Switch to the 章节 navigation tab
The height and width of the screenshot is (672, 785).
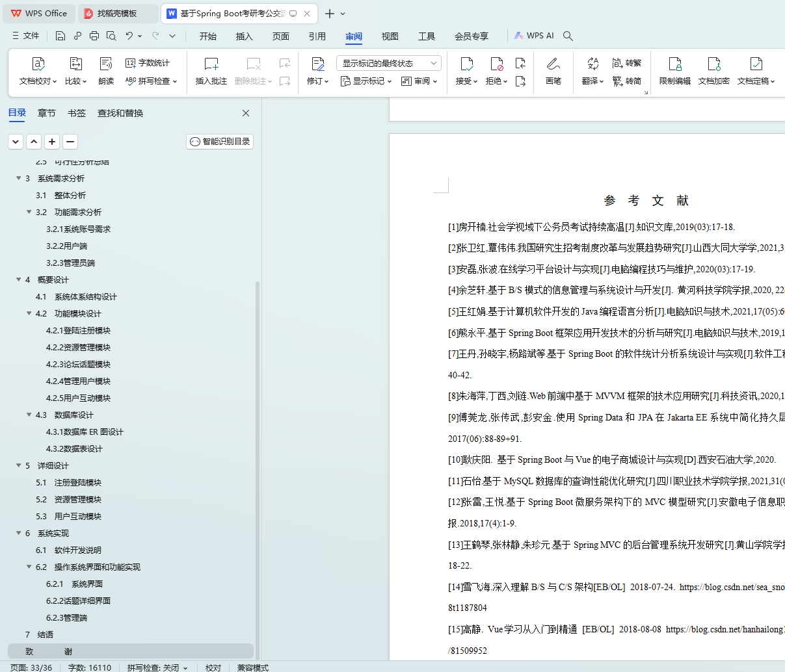coord(47,113)
